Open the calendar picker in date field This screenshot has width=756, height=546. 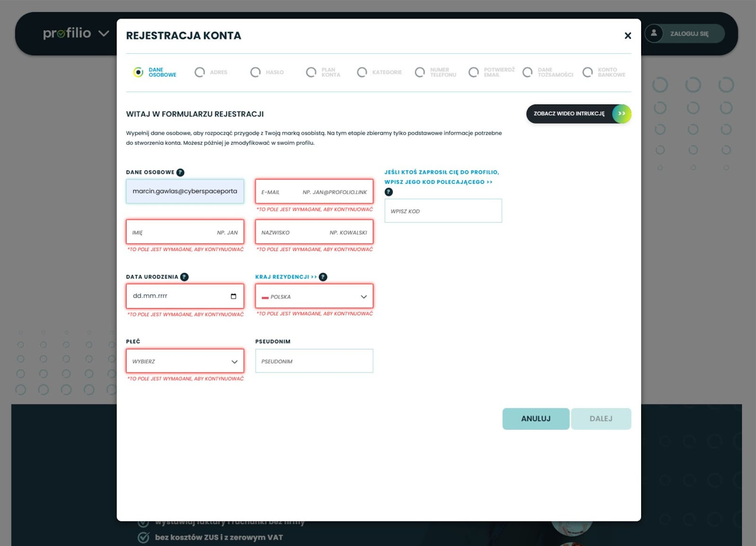(233, 296)
